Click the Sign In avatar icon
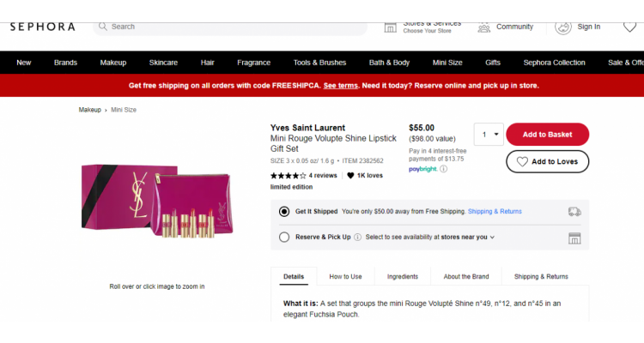The height and width of the screenshot is (343, 644). coord(563,27)
